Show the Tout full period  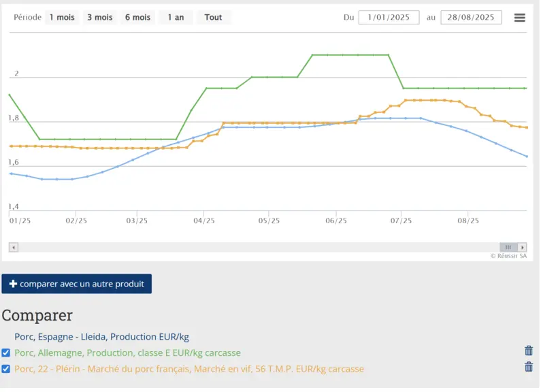214,17
